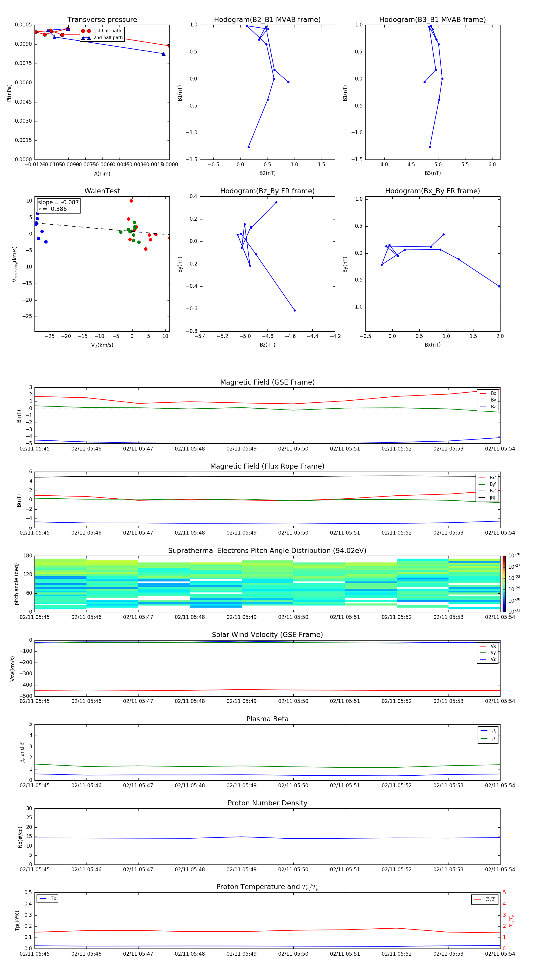535x980 pixels.
Task: Click the 'B3(nT)' x-axis label
Action: point(432,173)
